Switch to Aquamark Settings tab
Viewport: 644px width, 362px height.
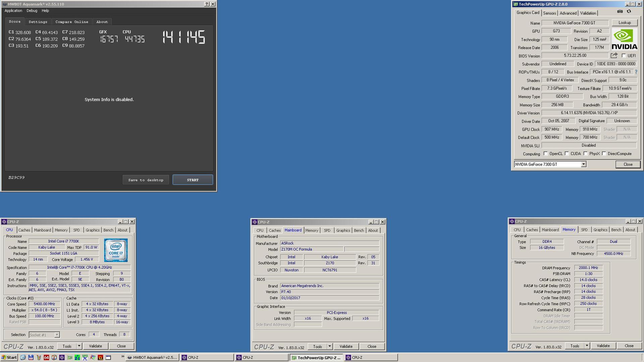38,22
